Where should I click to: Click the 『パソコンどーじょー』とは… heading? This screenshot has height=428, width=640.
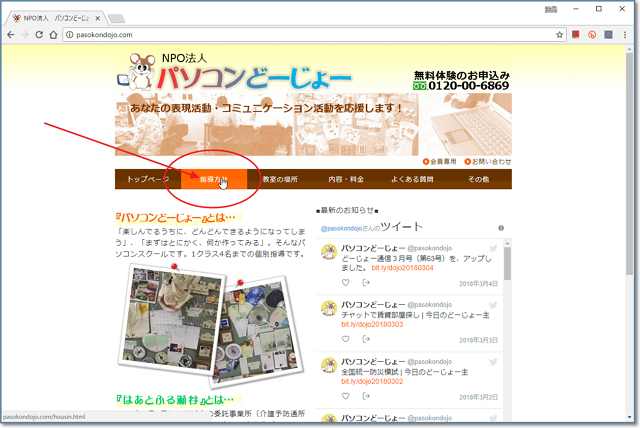(176, 217)
